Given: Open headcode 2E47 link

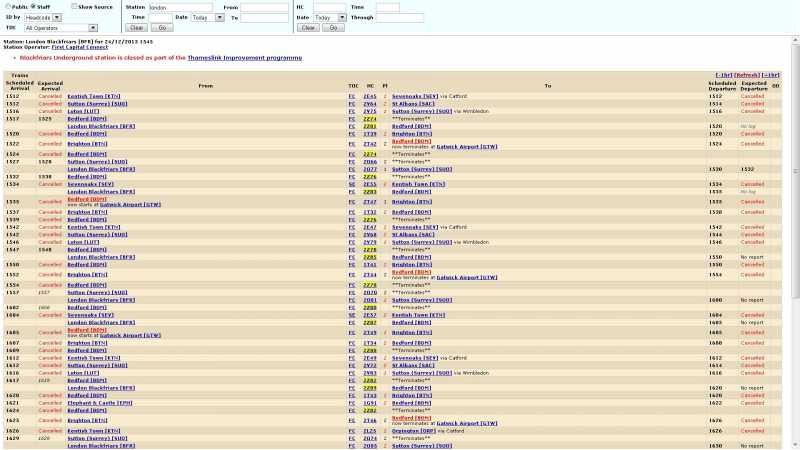Looking at the screenshot, I should (370, 227).
